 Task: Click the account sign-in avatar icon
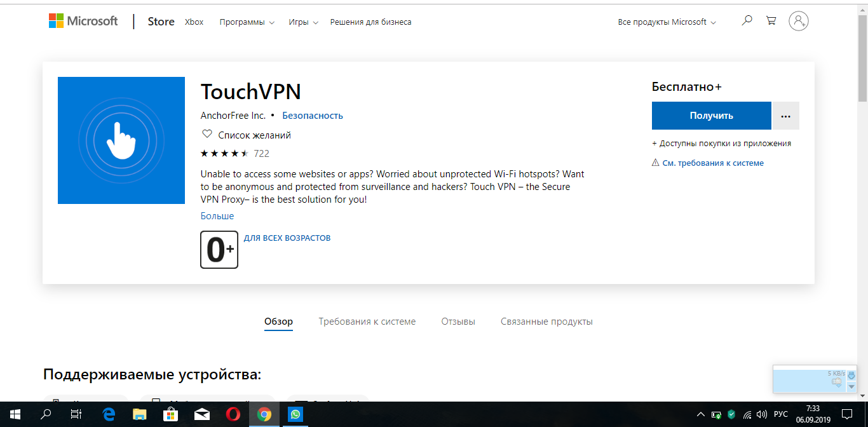click(798, 21)
